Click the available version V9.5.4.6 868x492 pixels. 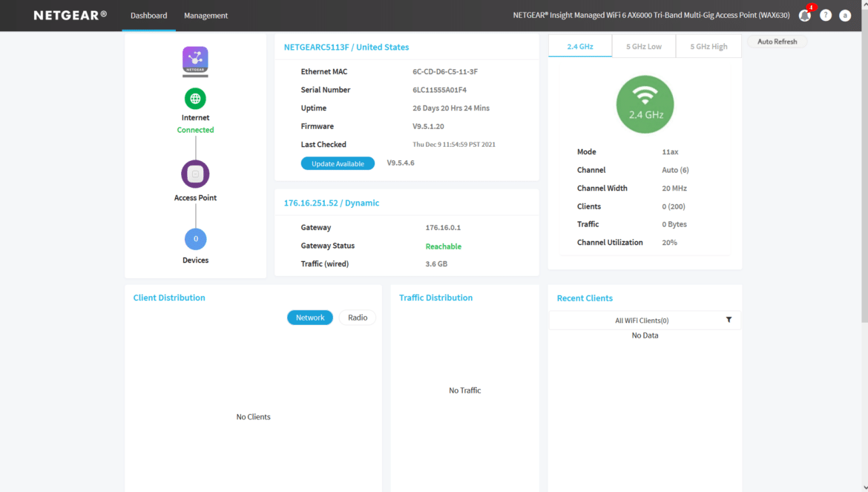tap(401, 163)
